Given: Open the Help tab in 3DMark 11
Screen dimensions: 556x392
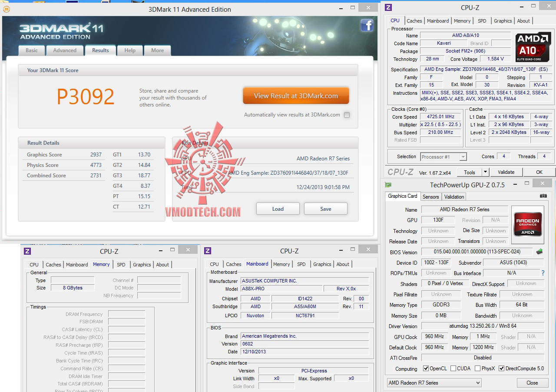Looking at the screenshot, I should tap(130, 50).
